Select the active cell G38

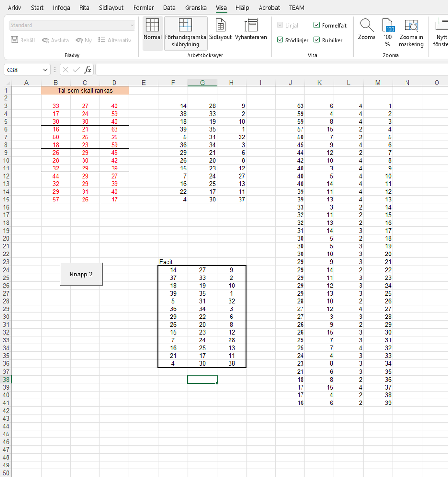(202, 379)
